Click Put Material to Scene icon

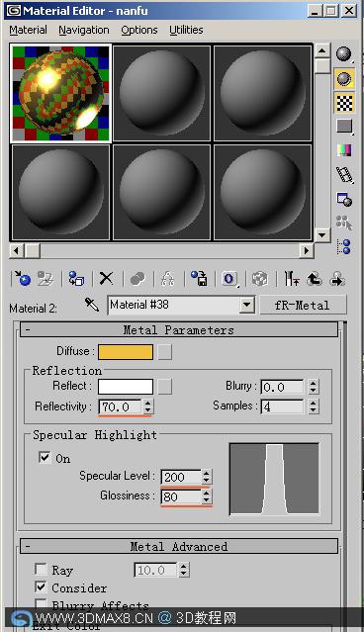(45, 279)
